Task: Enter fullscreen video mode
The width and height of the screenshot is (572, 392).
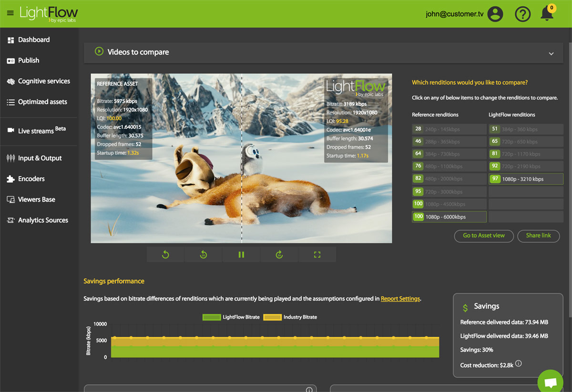Action: click(x=317, y=254)
